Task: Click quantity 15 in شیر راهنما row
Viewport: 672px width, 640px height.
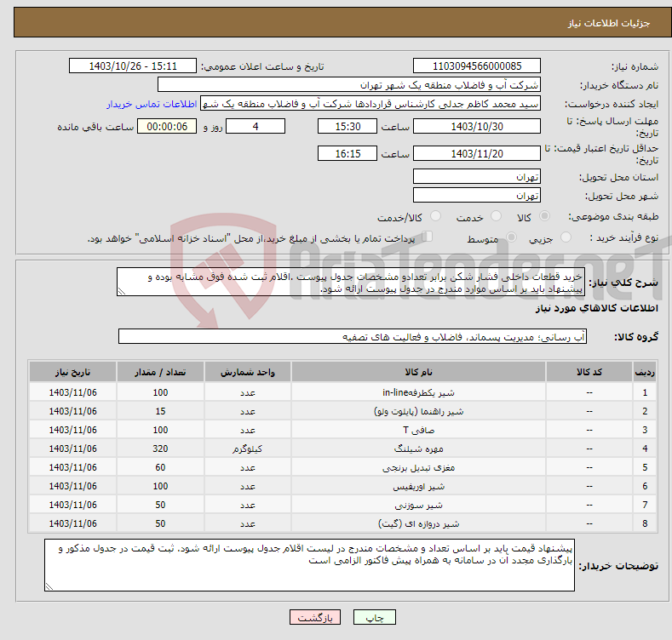Action: click(160, 411)
